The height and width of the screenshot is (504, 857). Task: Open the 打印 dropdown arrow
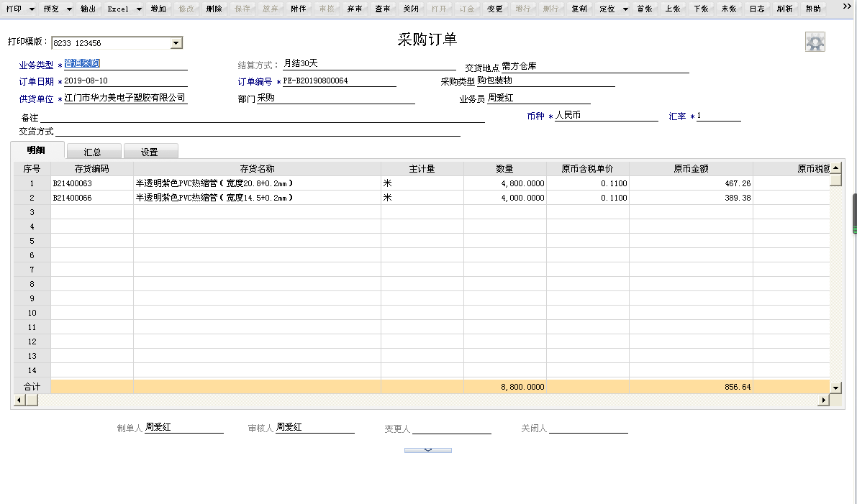[x=32, y=9]
